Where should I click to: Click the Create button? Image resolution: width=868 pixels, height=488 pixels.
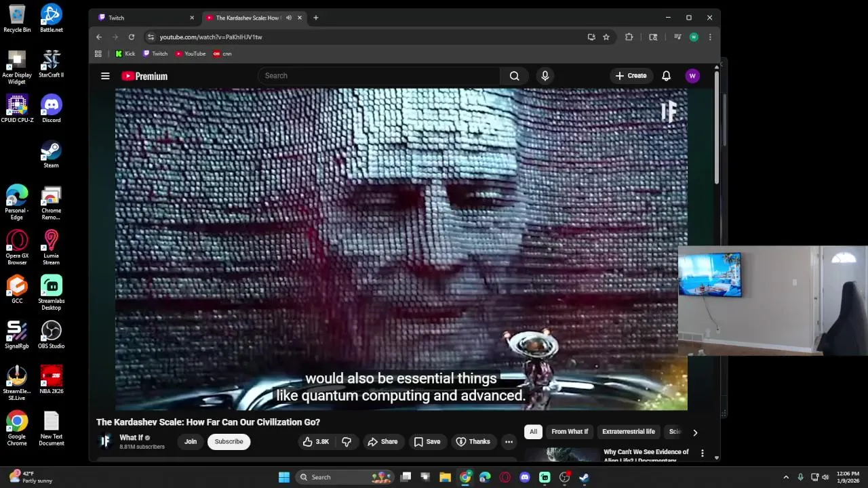coord(631,76)
